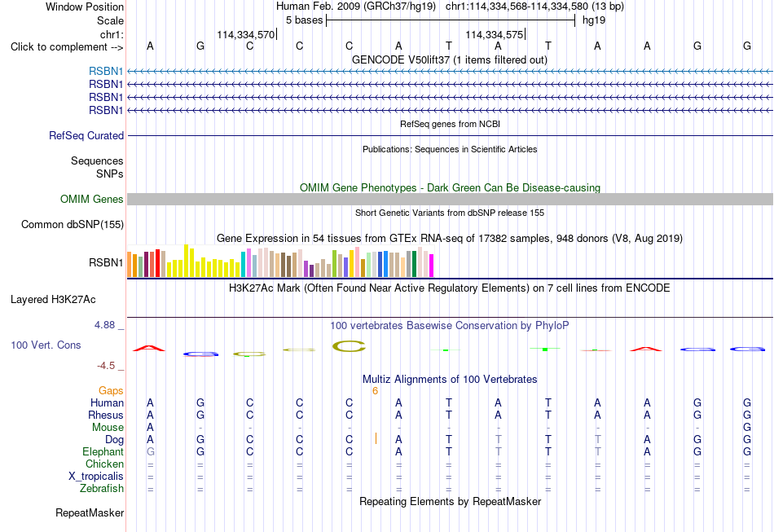Click the 114,334,575 ruler position marker
This screenshot has height=532, width=774.
(495, 34)
